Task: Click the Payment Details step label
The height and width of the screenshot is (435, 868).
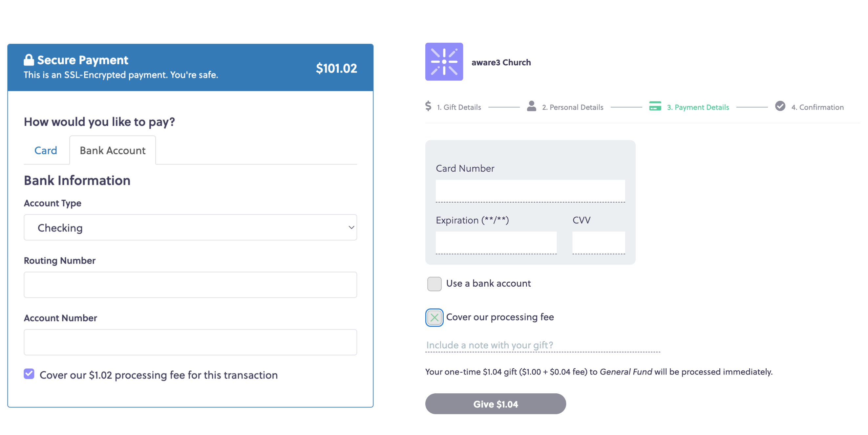Action: coord(698,107)
